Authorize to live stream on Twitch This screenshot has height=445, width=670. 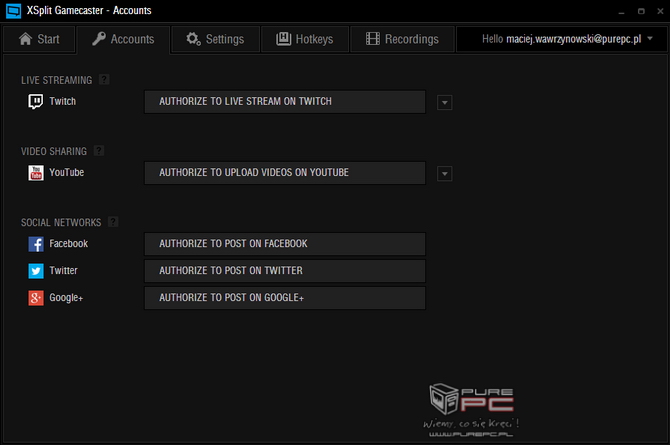(x=285, y=102)
